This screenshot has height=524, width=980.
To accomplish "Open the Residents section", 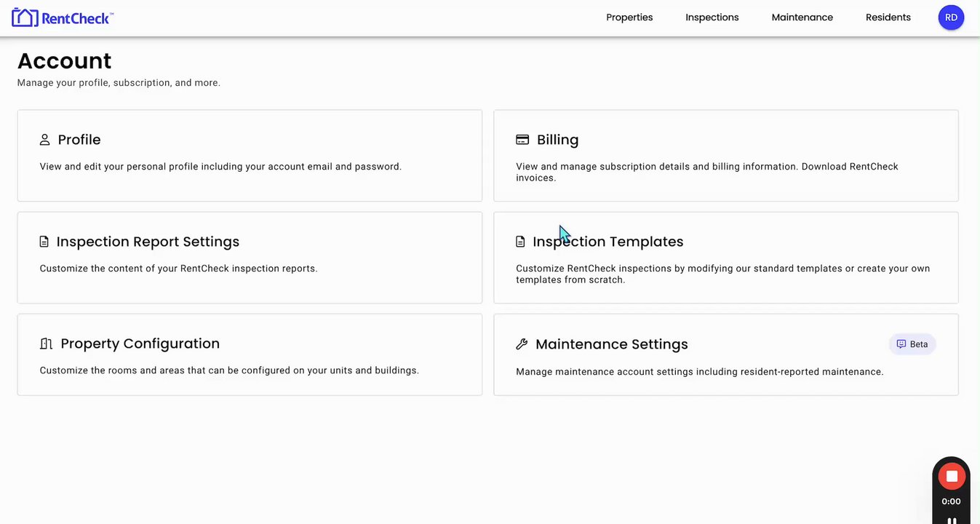I will [x=888, y=17].
